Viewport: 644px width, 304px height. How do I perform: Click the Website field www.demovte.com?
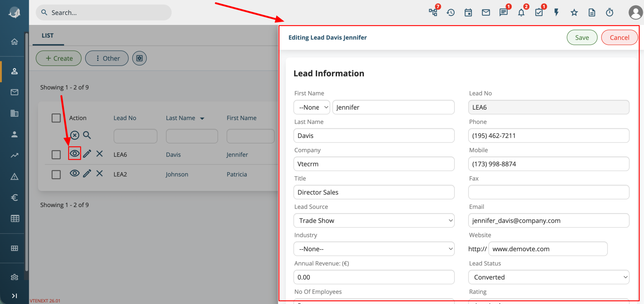point(548,249)
